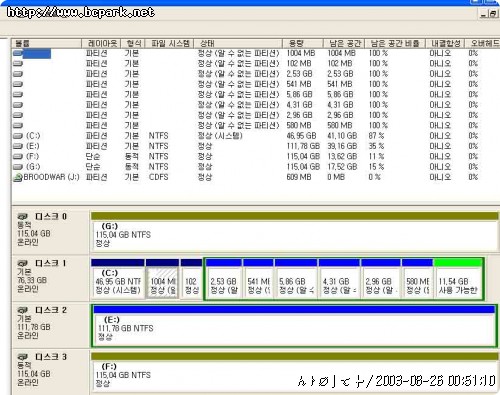Click the 디스크 1 disk icon

[x=23, y=263]
